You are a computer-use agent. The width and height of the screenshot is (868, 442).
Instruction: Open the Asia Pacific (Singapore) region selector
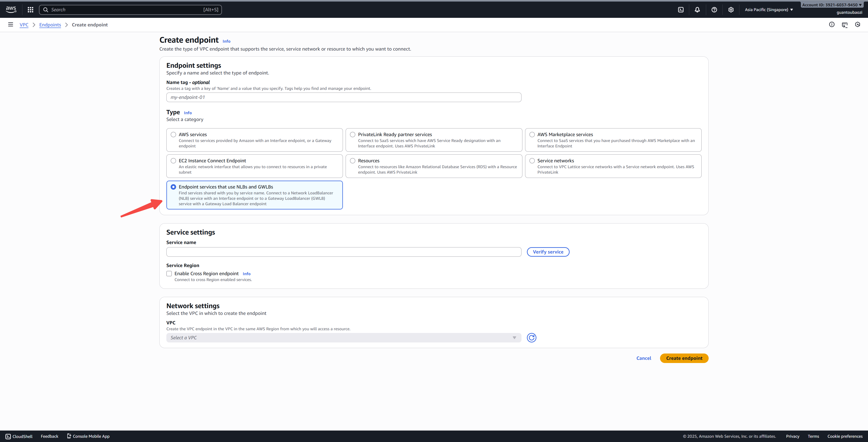pyautogui.click(x=769, y=10)
